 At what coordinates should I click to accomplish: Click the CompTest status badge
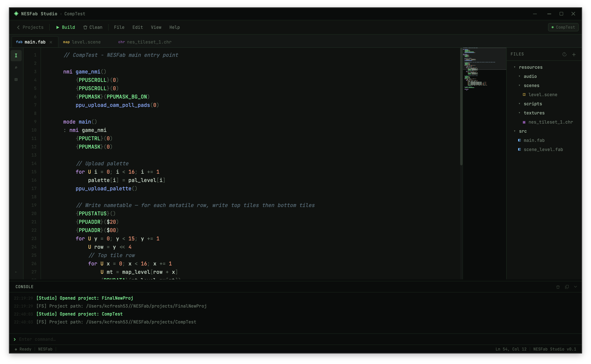[x=563, y=27]
